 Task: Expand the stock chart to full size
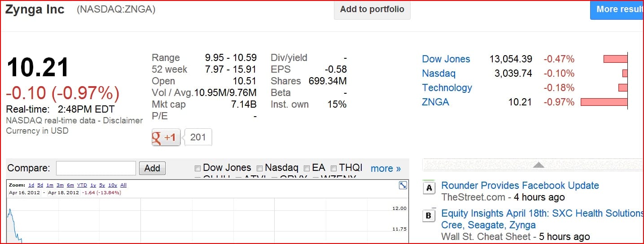[x=403, y=185]
